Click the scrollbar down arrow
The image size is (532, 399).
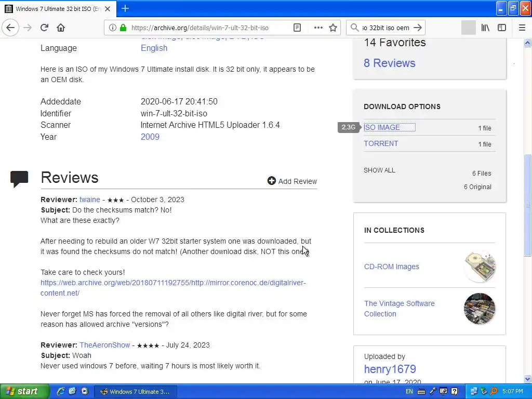pos(527,379)
